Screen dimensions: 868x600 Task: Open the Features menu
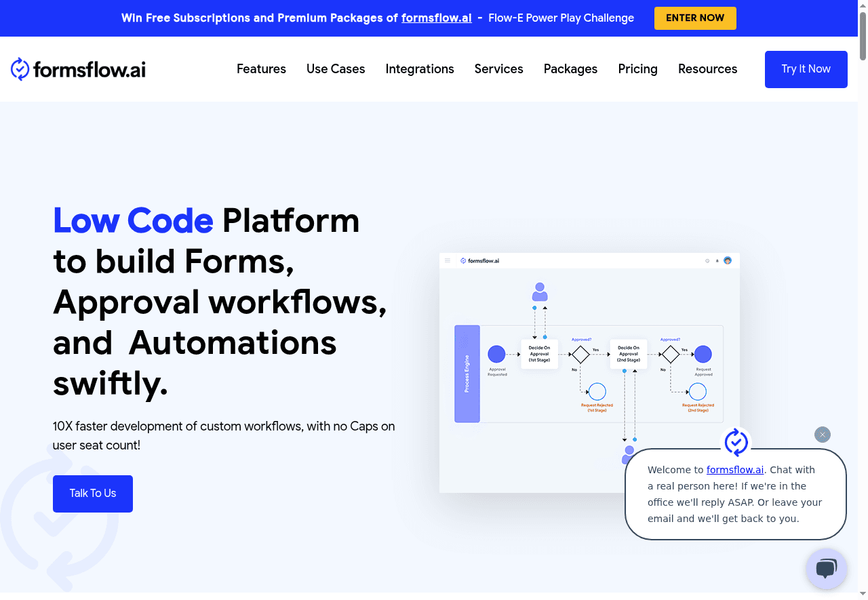tap(261, 69)
